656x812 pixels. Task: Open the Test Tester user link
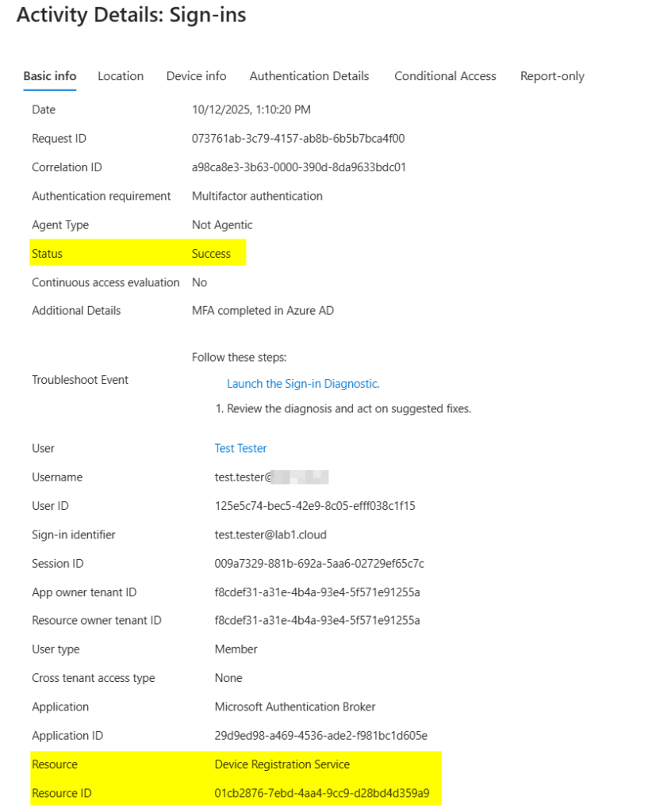(240, 449)
